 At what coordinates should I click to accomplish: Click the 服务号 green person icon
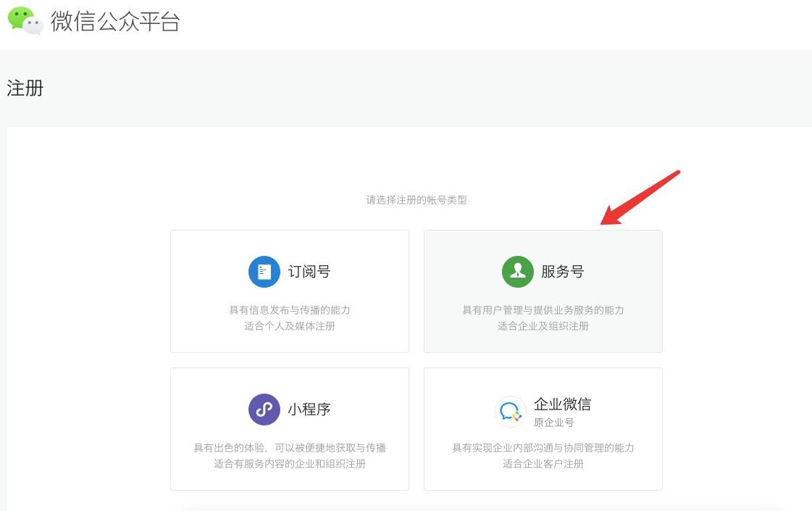coord(517,272)
